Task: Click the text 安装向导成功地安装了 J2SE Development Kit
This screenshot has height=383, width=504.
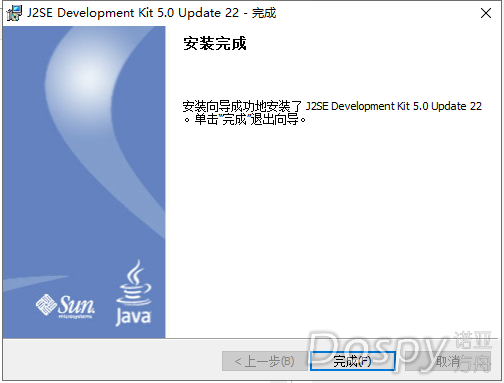Action: coord(296,106)
